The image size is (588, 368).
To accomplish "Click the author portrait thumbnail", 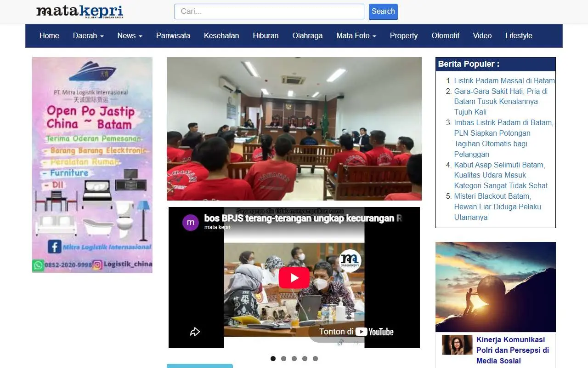I will pos(457,345).
